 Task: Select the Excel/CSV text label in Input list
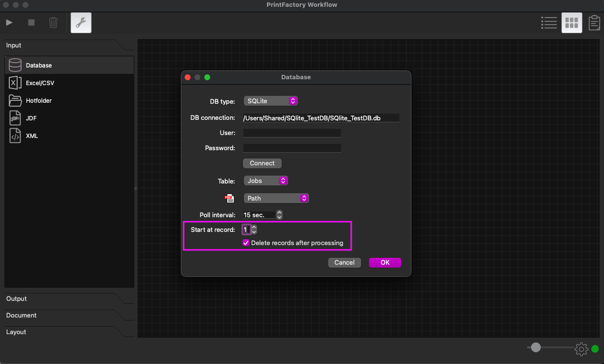pyautogui.click(x=40, y=83)
